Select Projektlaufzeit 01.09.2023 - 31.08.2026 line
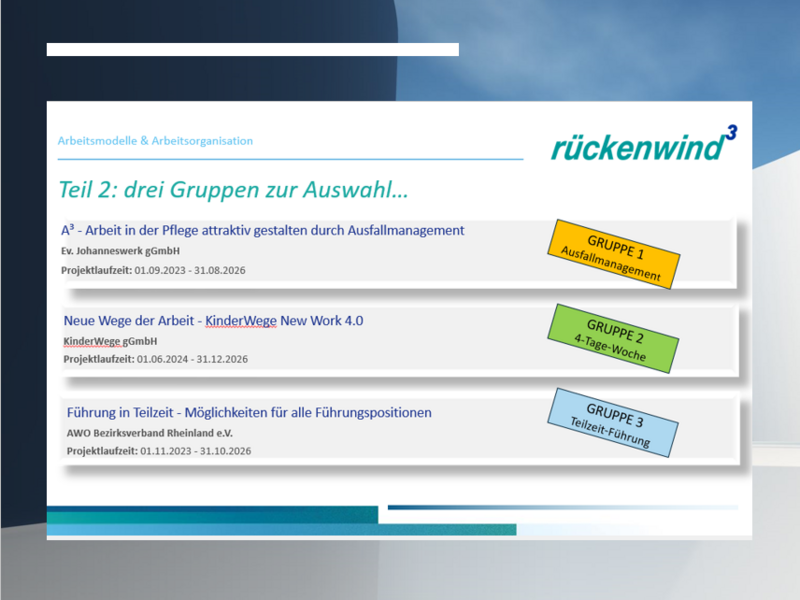The width and height of the screenshot is (800, 600). pos(153,270)
